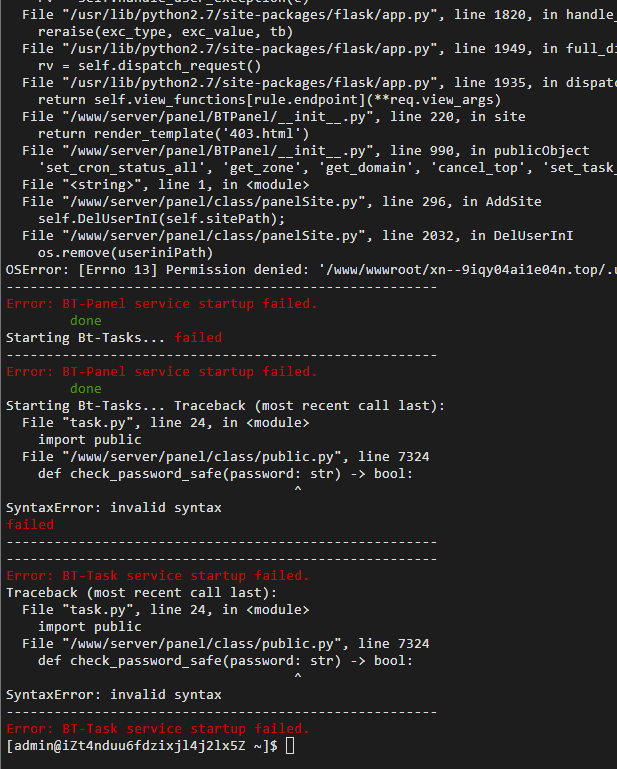The image size is (617, 769).
Task: Select the render_template('403.html') return line
Action: 174,134
